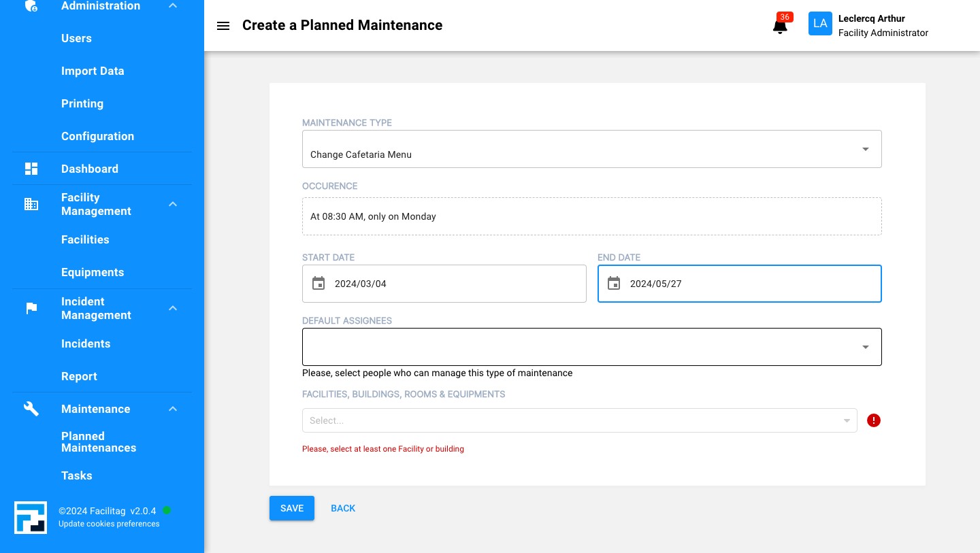Collapse the Facility Management section

[x=173, y=204]
